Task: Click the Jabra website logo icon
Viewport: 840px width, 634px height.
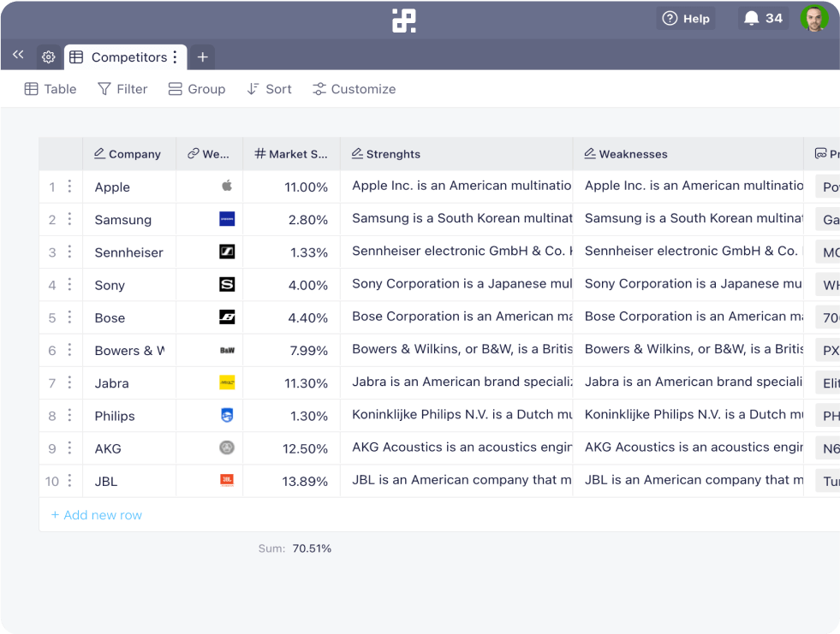Action: pyautogui.click(x=227, y=382)
